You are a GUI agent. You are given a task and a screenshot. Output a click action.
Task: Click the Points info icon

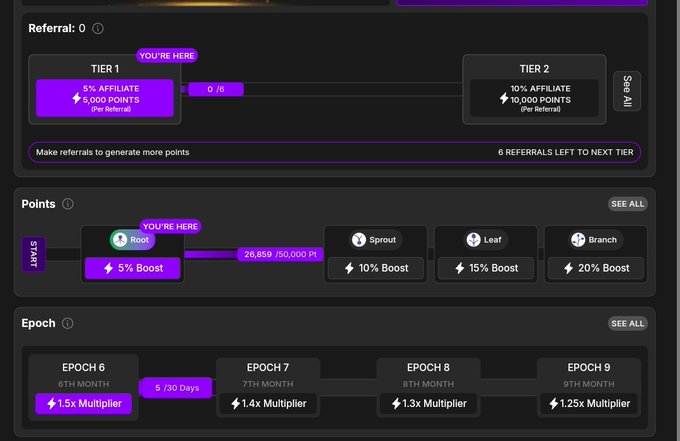click(68, 204)
